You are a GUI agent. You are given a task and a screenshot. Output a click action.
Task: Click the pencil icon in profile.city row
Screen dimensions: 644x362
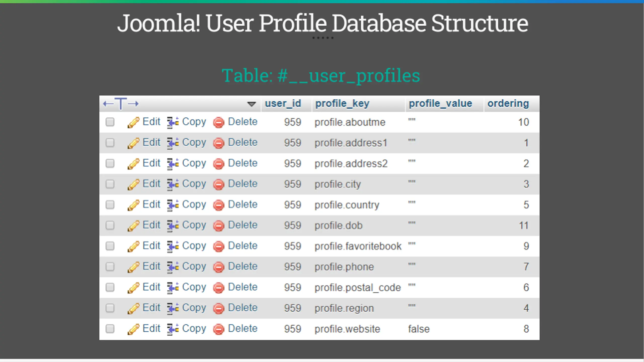(133, 185)
